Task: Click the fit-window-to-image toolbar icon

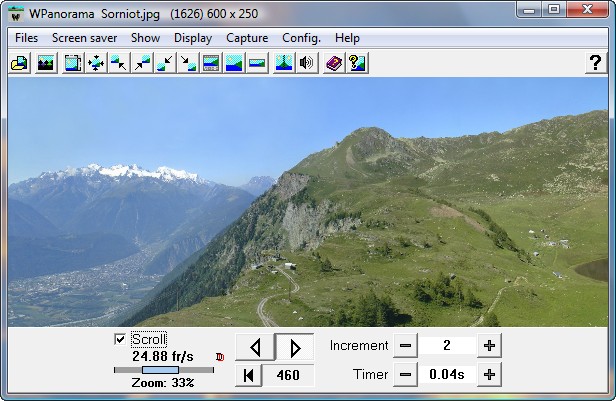Action: tap(73, 63)
